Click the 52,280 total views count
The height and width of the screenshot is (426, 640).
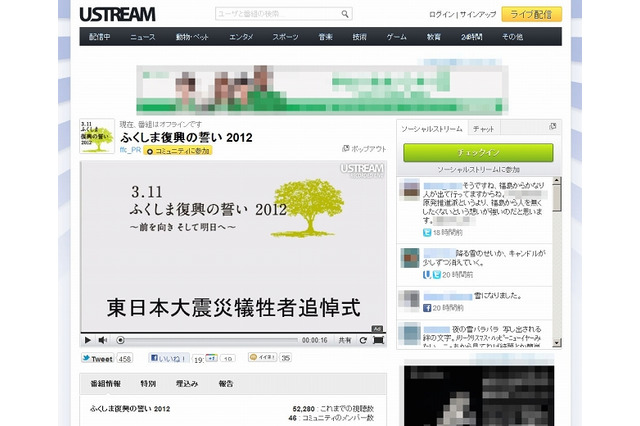303,408
